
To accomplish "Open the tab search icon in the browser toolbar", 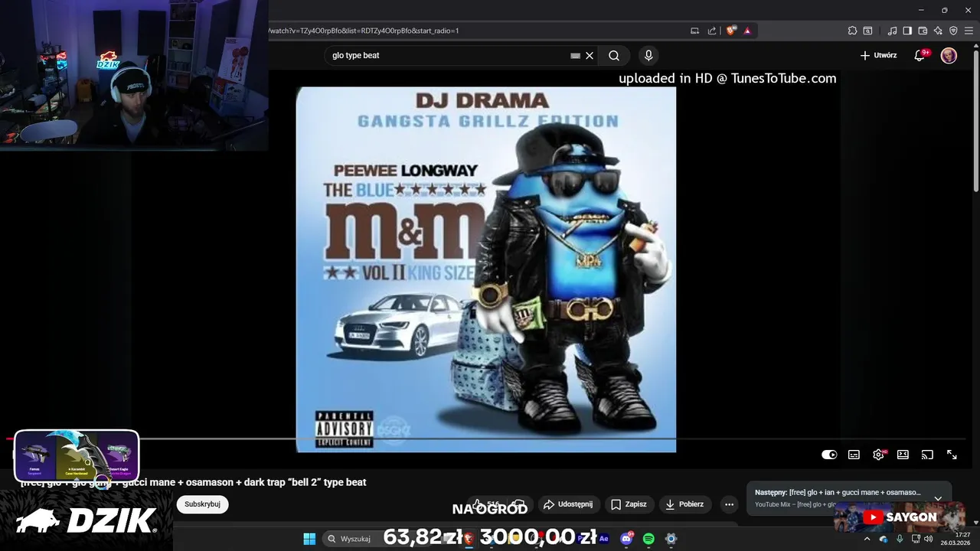I will (867, 31).
